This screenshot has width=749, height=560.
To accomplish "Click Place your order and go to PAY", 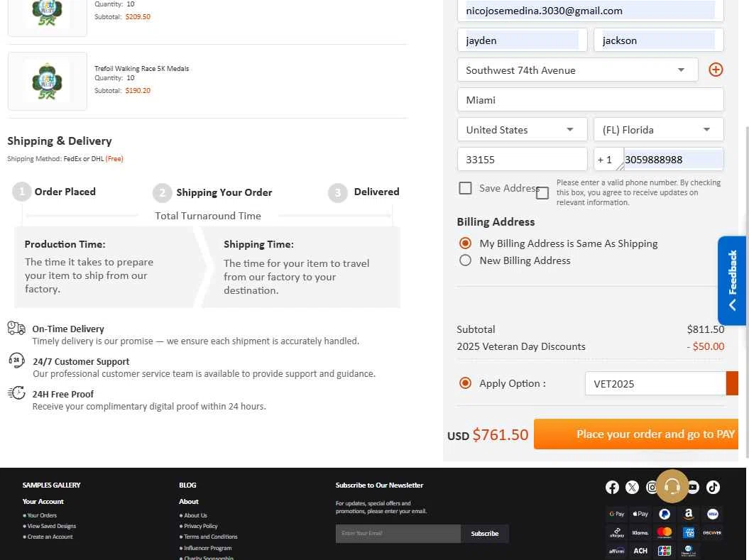I will click(x=636, y=434).
